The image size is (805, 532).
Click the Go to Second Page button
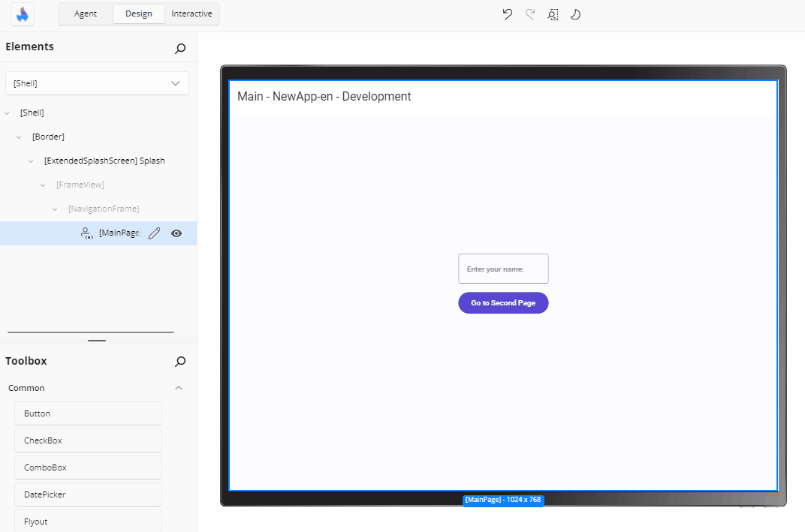[502, 302]
